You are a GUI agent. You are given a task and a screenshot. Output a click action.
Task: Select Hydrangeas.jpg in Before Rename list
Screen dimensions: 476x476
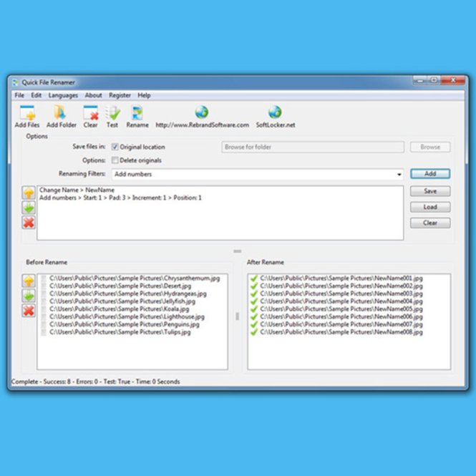click(x=128, y=293)
